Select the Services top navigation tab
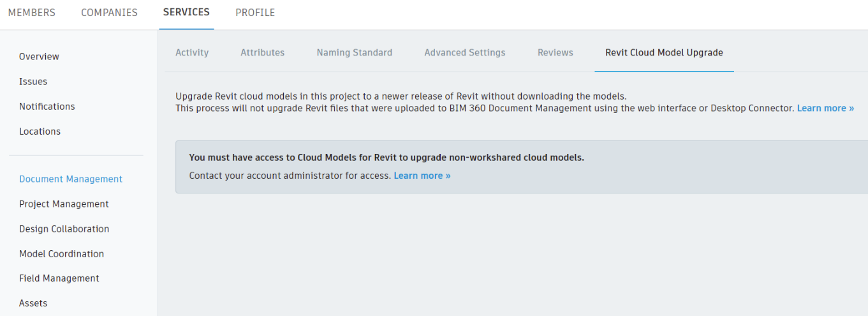The image size is (868, 316). [186, 13]
